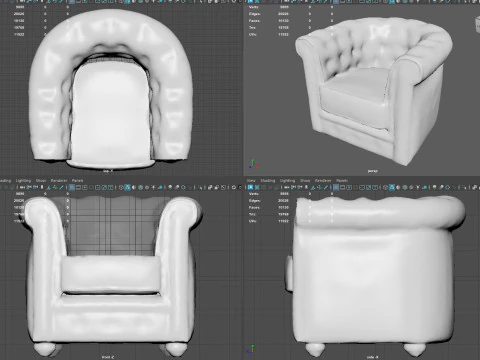The height and width of the screenshot is (360, 480).
Task: Toggle Shadows icon in front view panel
Action: click(x=160, y=188)
